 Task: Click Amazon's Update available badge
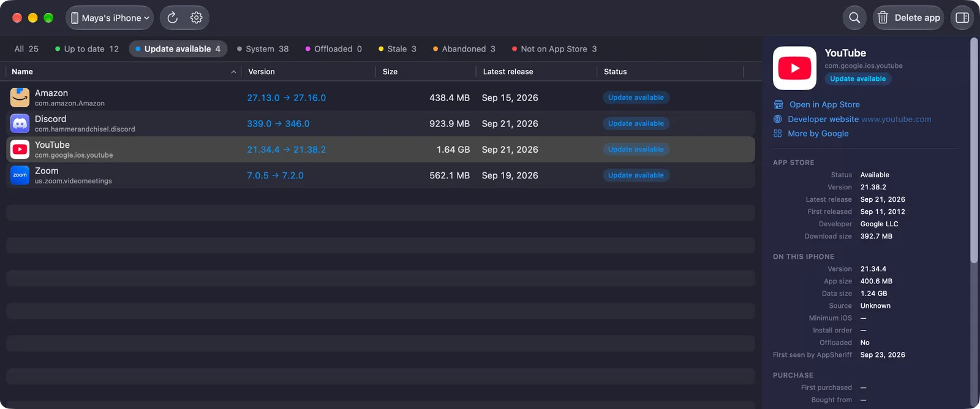[636, 97]
